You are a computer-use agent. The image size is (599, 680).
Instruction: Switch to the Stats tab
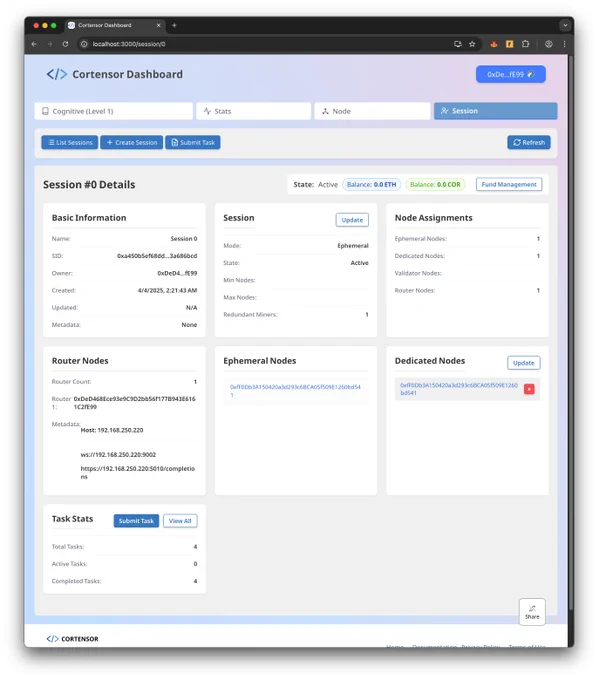(x=253, y=111)
